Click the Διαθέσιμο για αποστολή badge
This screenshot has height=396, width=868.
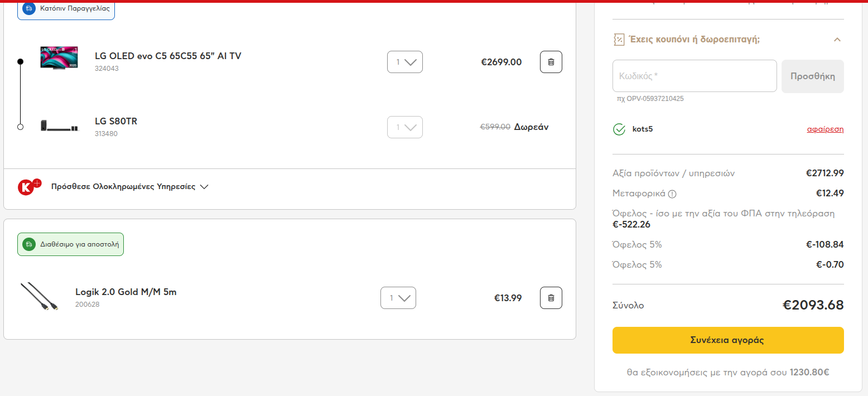pos(70,244)
